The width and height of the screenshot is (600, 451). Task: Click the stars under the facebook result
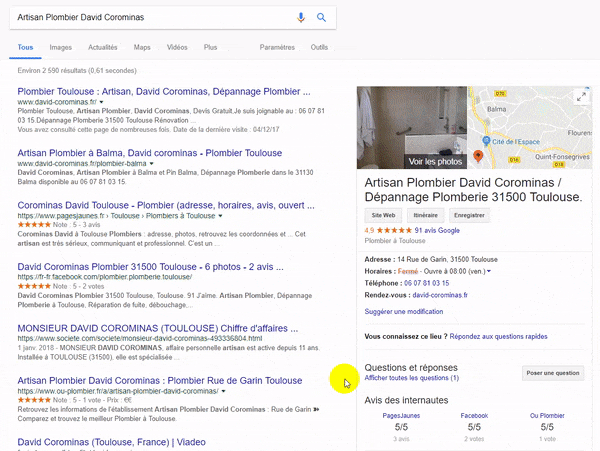[x=34, y=286]
